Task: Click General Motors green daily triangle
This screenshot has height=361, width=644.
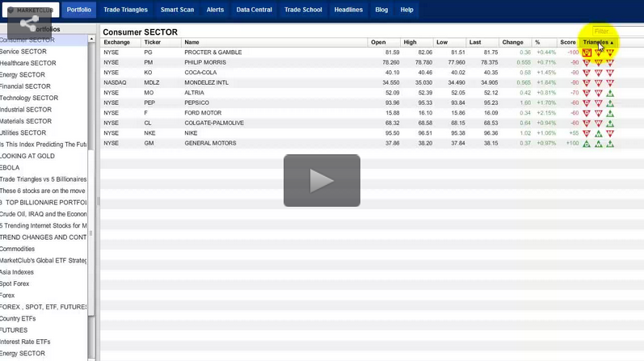Action: (587, 144)
